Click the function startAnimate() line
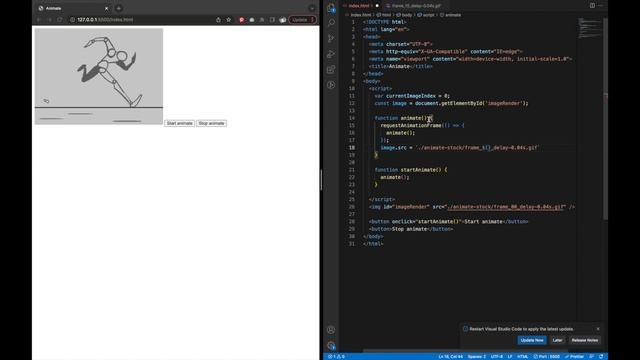The height and width of the screenshot is (360, 640). 411,170
